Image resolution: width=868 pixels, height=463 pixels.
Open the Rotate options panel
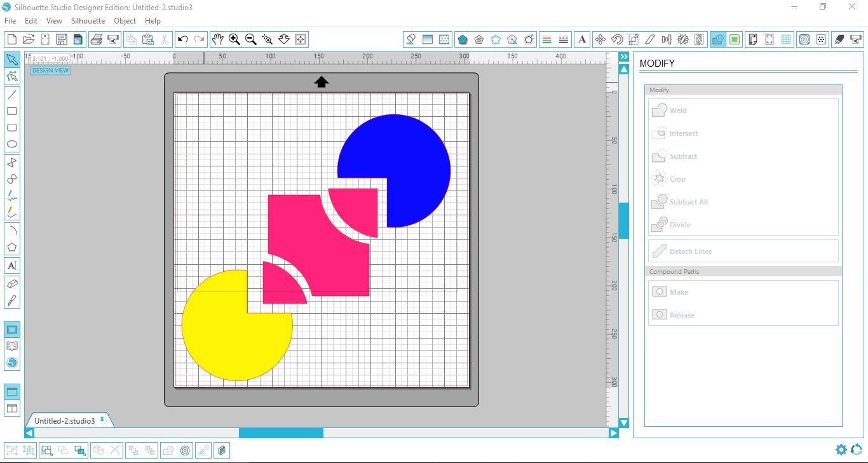pyautogui.click(x=616, y=39)
